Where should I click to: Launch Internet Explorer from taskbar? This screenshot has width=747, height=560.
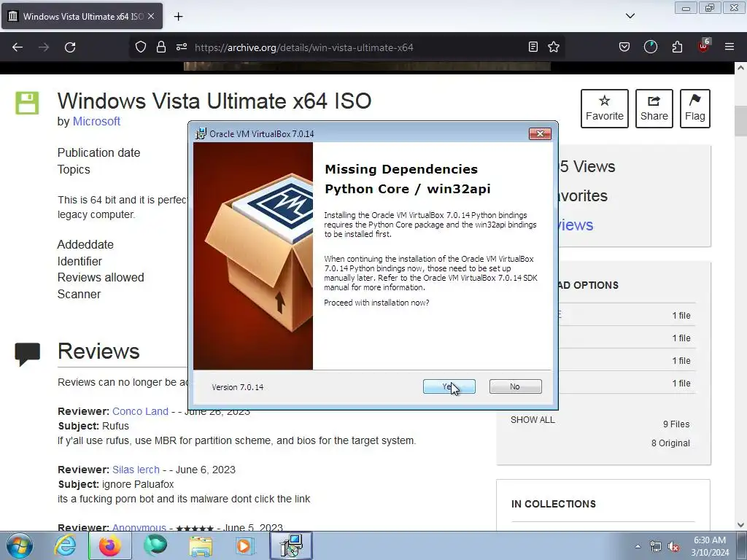65,545
